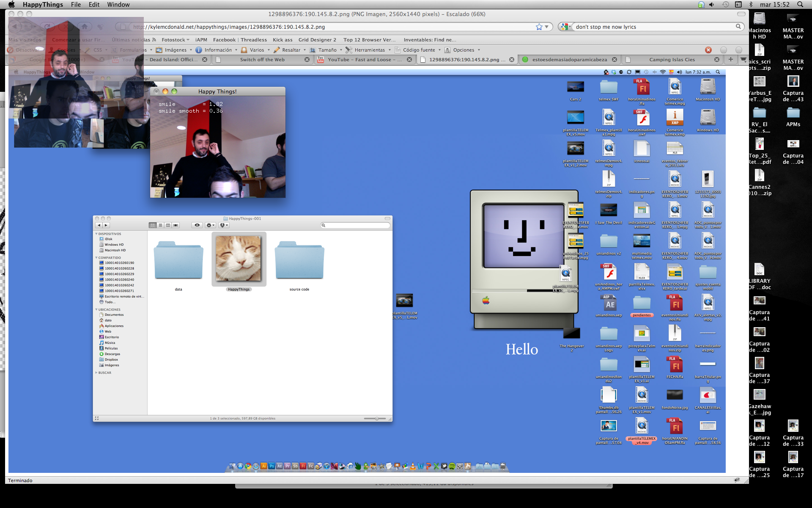The height and width of the screenshot is (508, 812).
Task: Open a new tab with the plus button
Action: 730,59
